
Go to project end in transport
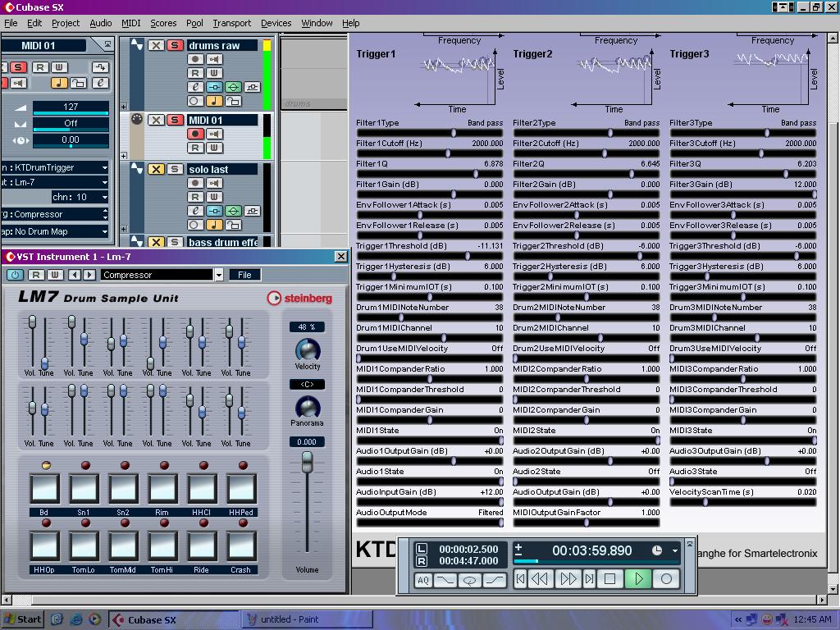point(589,579)
